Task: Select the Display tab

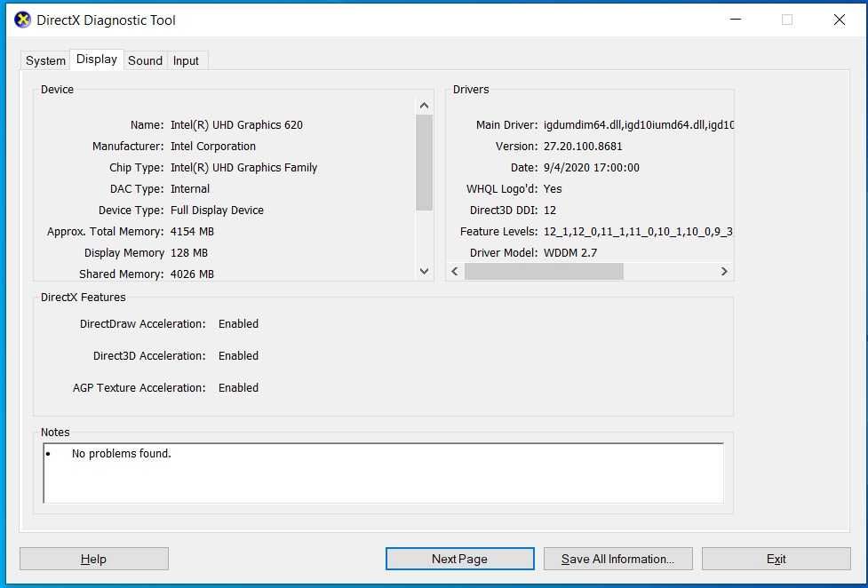Action: pos(96,60)
